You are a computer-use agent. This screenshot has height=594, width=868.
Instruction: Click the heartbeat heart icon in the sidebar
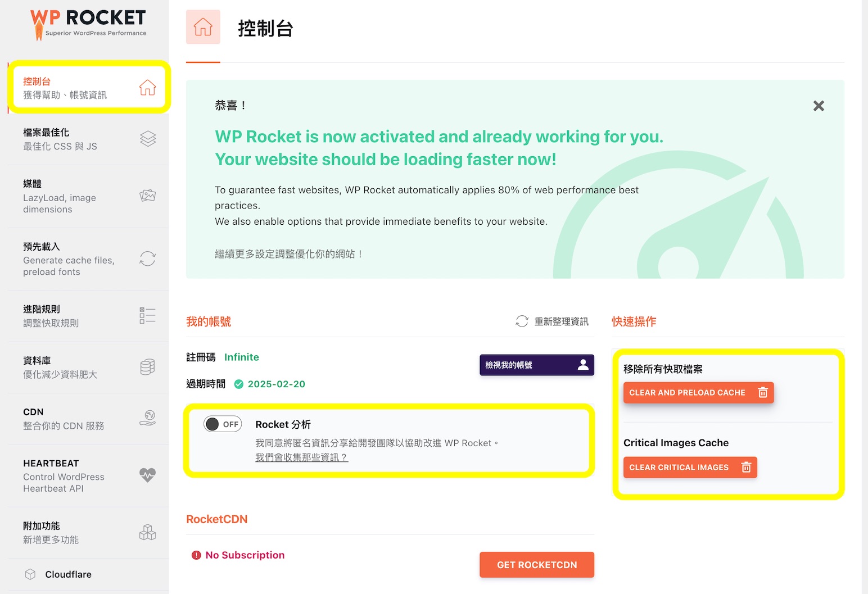(x=147, y=475)
